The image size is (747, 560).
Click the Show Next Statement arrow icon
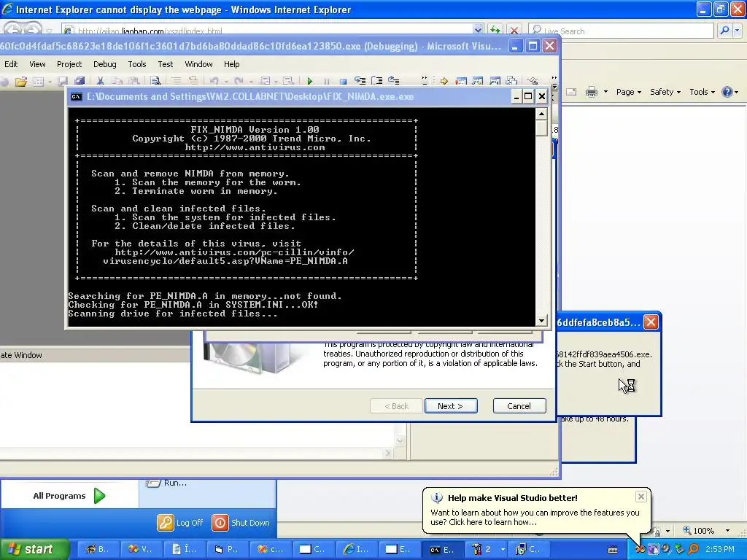pyautogui.click(x=444, y=82)
